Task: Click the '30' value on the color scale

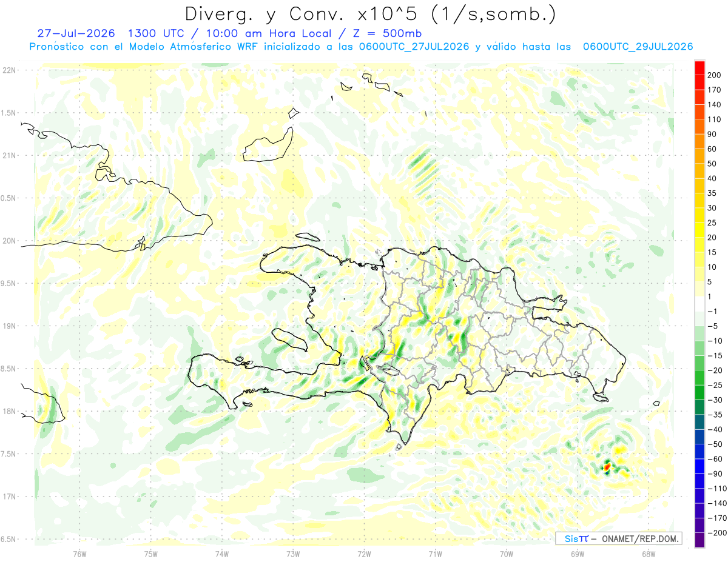Action: click(712, 208)
